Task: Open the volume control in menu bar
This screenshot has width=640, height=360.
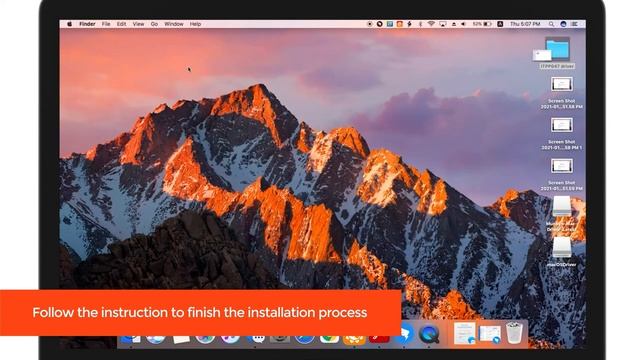Action: pyautogui.click(x=464, y=24)
